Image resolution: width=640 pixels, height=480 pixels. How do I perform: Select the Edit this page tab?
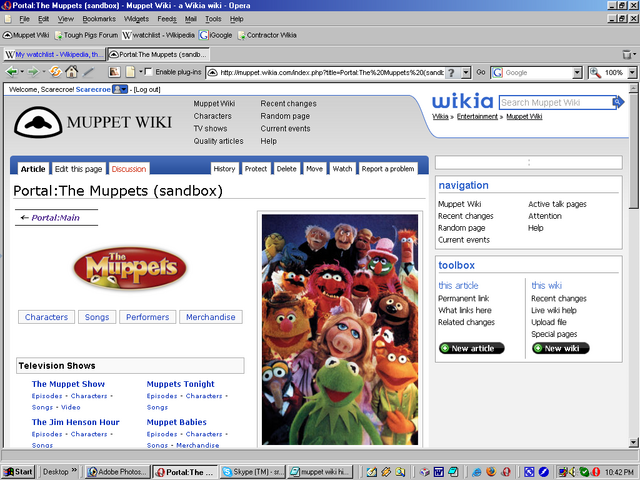tap(78, 169)
